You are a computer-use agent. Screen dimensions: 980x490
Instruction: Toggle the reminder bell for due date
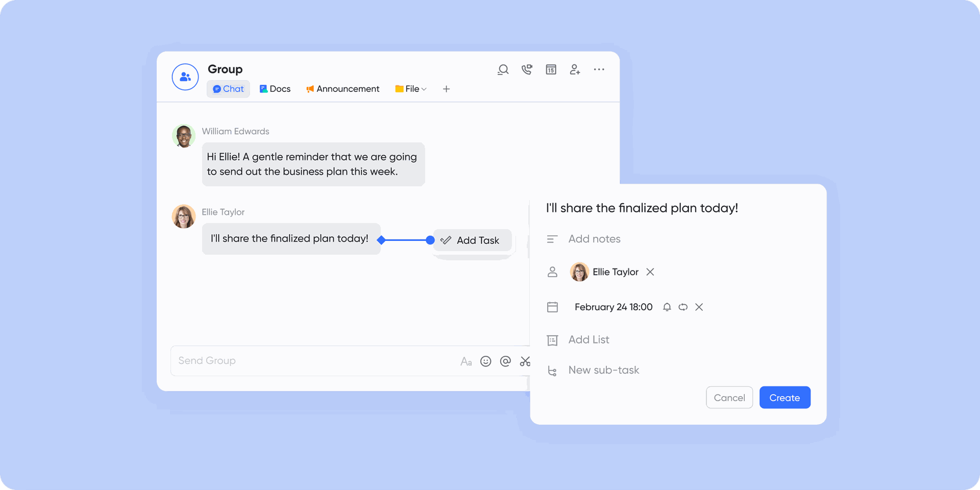pyautogui.click(x=667, y=307)
